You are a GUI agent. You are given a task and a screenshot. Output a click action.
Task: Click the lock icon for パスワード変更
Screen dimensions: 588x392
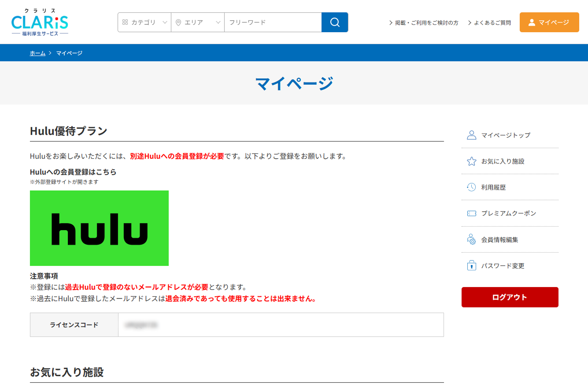pyautogui.click(x=471, y=265)
